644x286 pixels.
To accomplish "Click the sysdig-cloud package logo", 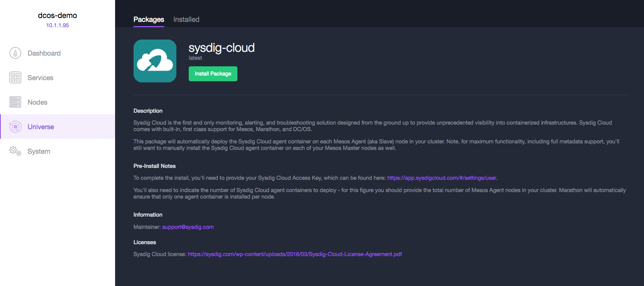I will [x=155, y=61].
